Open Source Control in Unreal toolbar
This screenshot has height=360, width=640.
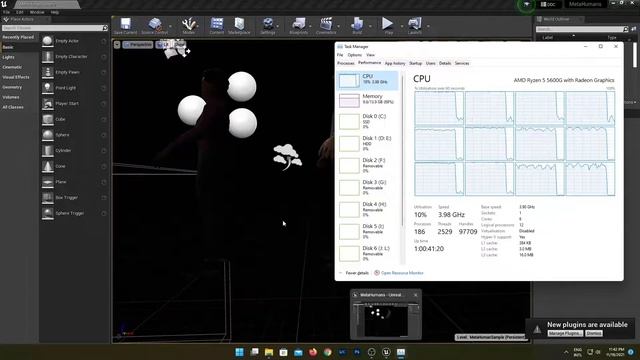(x=155, y=26)
